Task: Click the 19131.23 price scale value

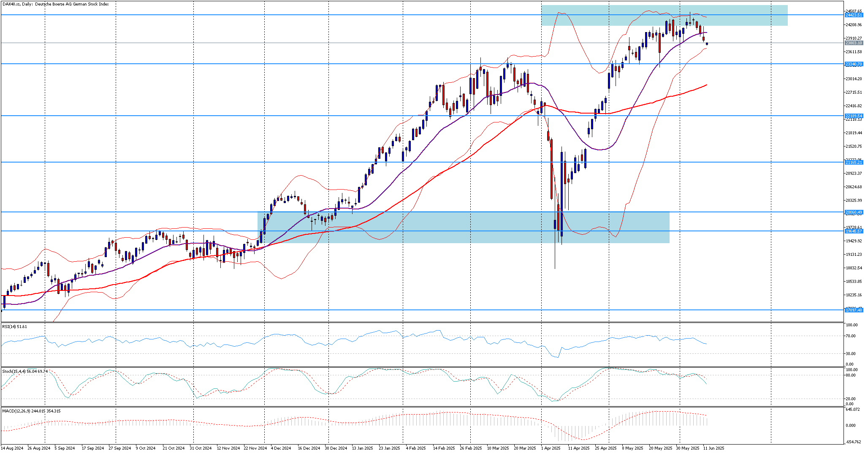Action: coord(854,255)
